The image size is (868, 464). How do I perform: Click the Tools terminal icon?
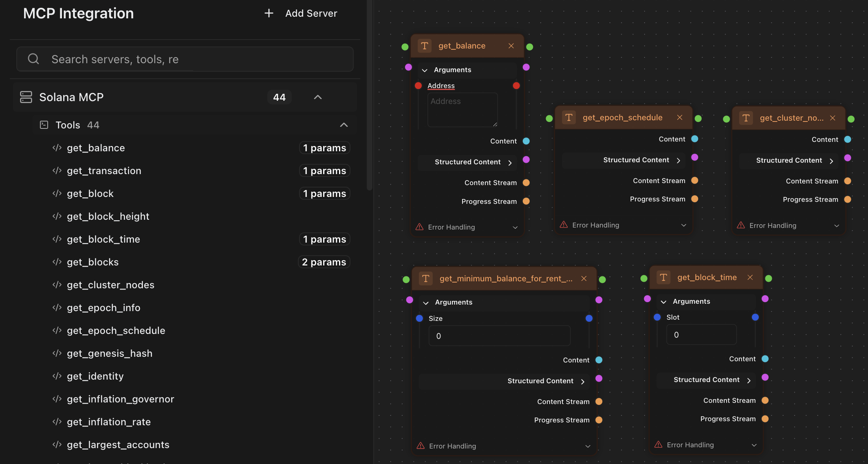pos(44,125)
